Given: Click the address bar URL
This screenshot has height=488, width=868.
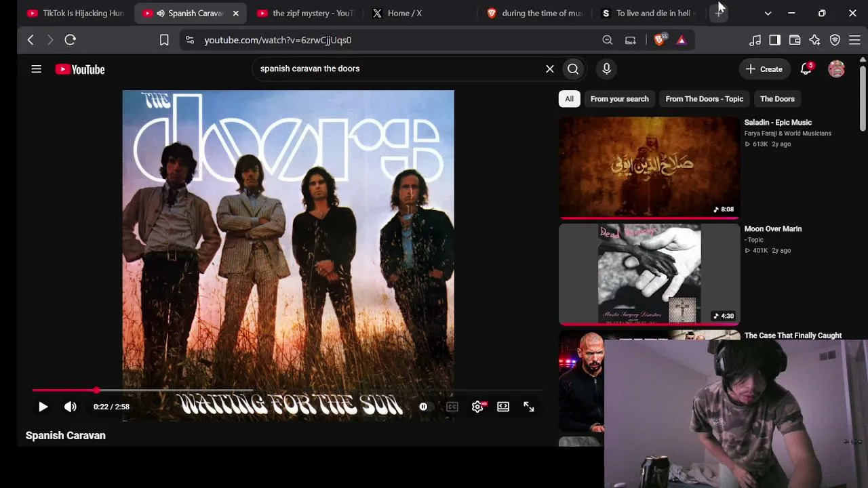Looking at the screenshot, I should (x=278, y=40).
